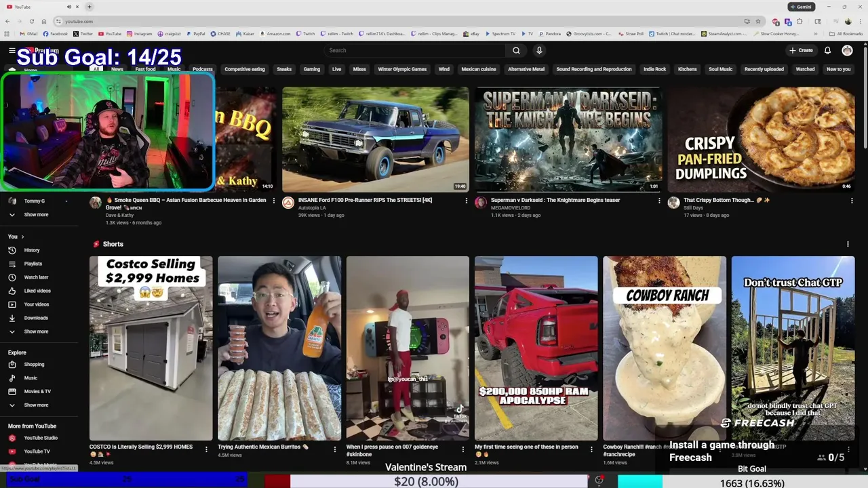The width and height of the screenshot is (868, 488).
Task: Open the Costco $2,999 Homes short
Action: tap(151, 348)
